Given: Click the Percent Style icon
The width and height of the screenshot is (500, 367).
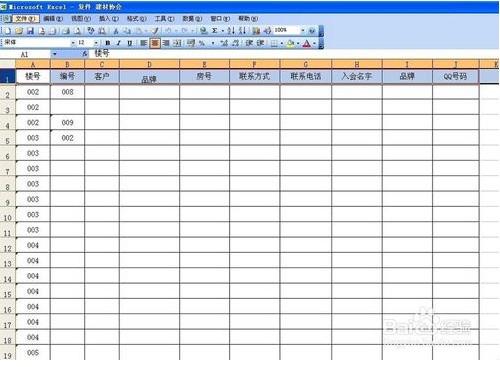Looking at the screenshot, I should pyautogui.click(x=202, y=43).
